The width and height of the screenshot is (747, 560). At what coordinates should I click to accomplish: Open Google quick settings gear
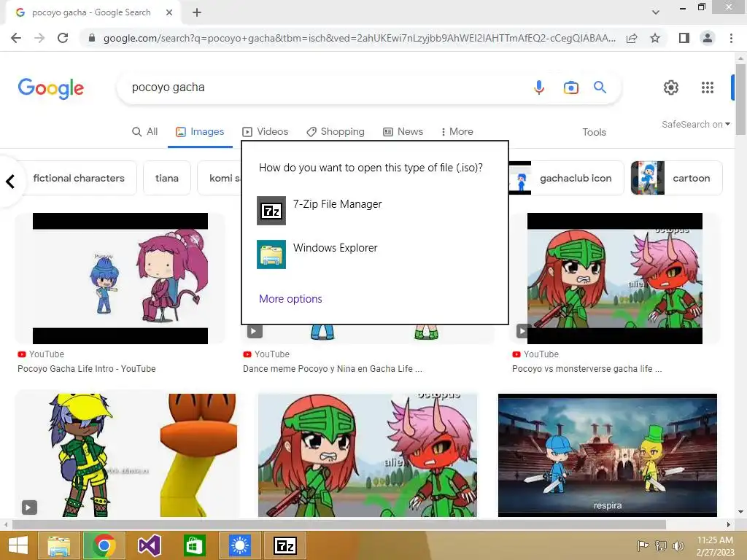pyautogui.click(x=671, y=87)
